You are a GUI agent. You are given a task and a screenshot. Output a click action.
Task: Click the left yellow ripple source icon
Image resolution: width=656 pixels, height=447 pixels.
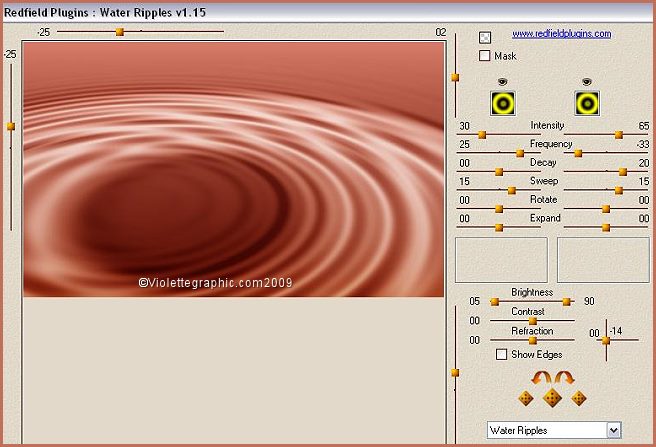coord(502,102)
